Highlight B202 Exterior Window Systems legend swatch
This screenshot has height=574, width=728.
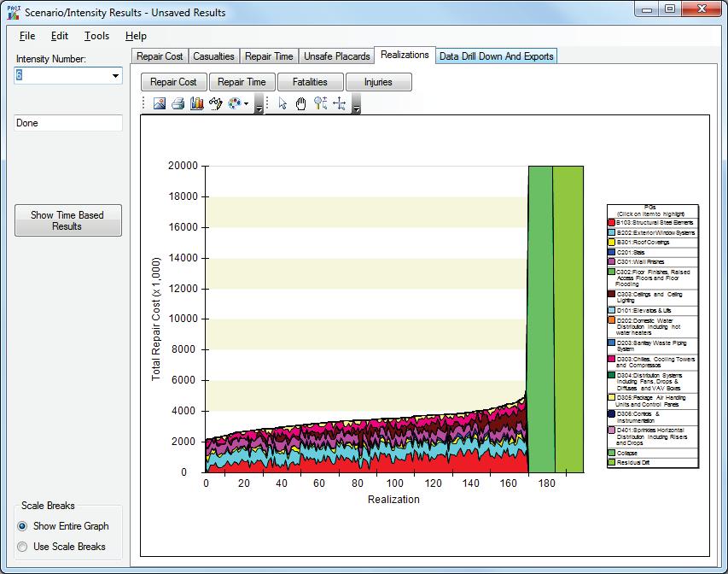click(x=611, y=232)
